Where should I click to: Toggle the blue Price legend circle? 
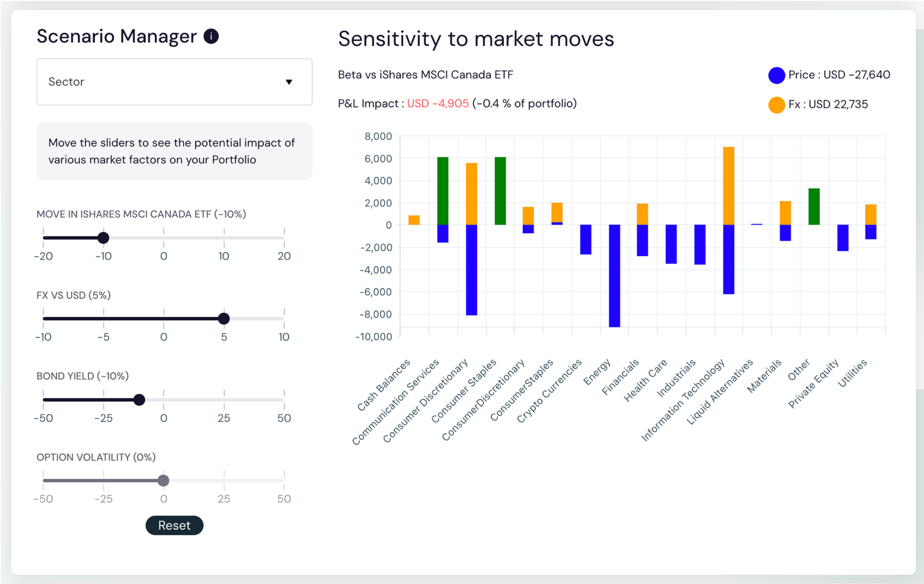[x=776, y=75]
